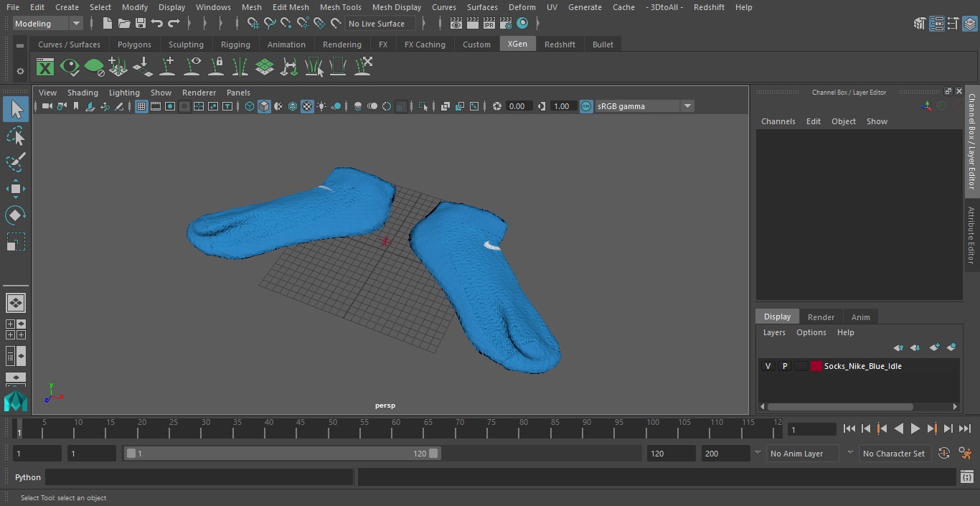Screen dimensions: 980x506
Task: Click the time range slider bar
Action: (x=282, y=454)
